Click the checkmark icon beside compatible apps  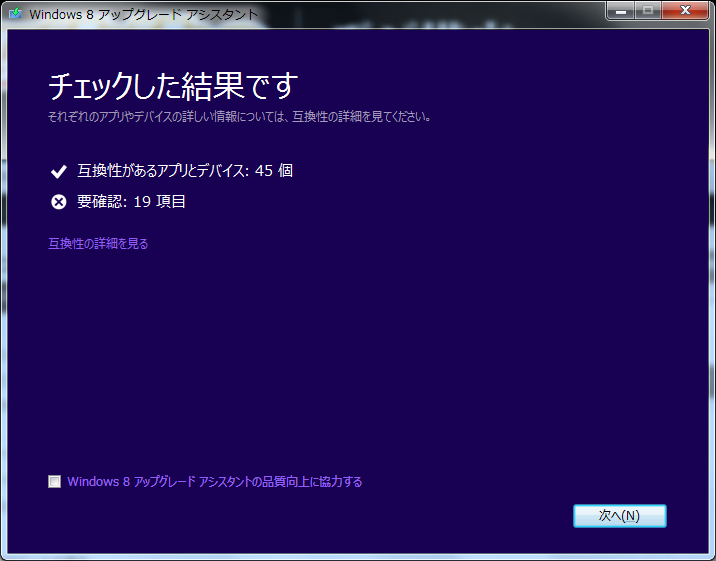click(x=58, y=171)
